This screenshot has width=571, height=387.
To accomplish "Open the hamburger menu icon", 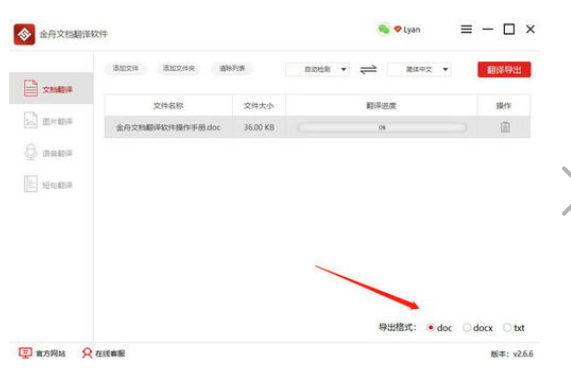I will 466,29.
